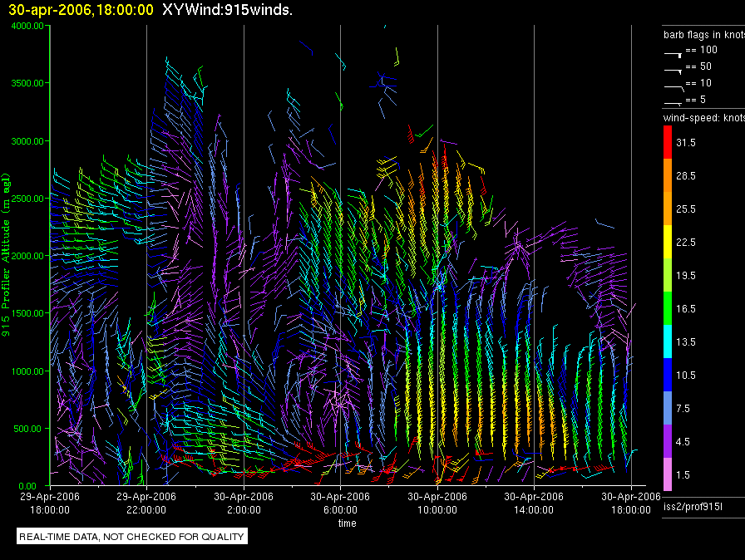This screenshot has width=745, height=560.
Task: Click the XYWind:915winds plot title
Action: [227, 10]
